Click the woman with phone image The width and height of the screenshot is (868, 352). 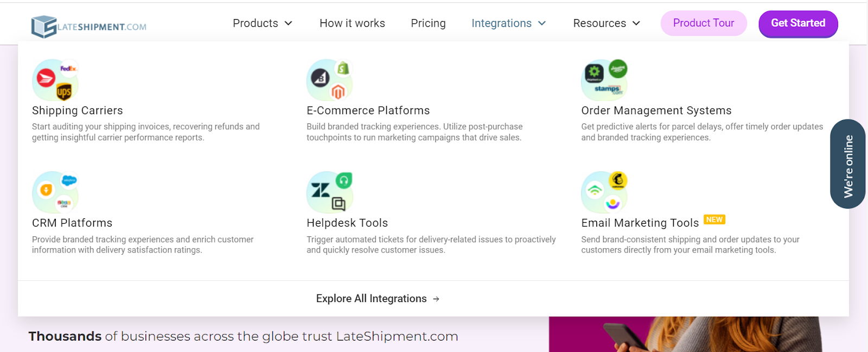point(685,334)
